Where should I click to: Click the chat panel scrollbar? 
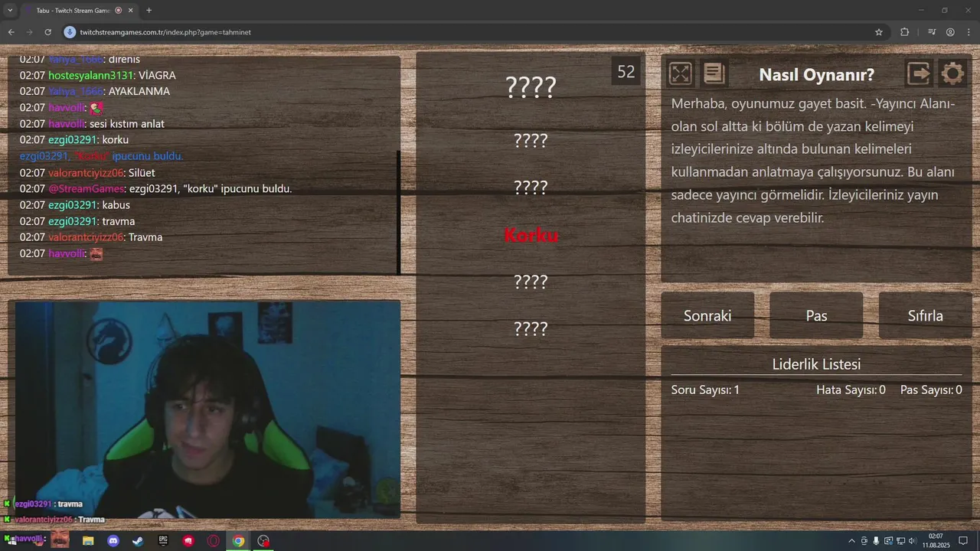[399, 212]
